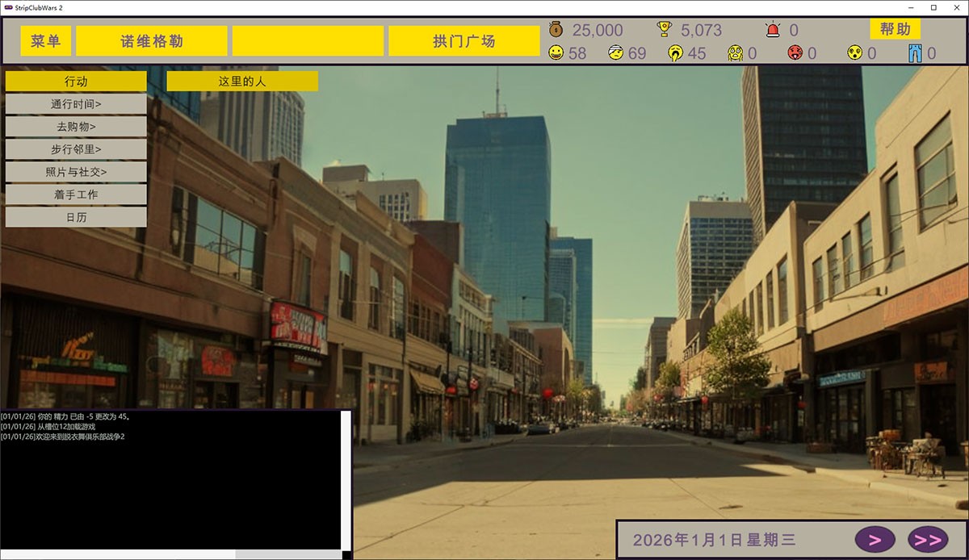Expand the 照片与社交> submenu
This screenshot has height=560, width=969.
[76, 172]
